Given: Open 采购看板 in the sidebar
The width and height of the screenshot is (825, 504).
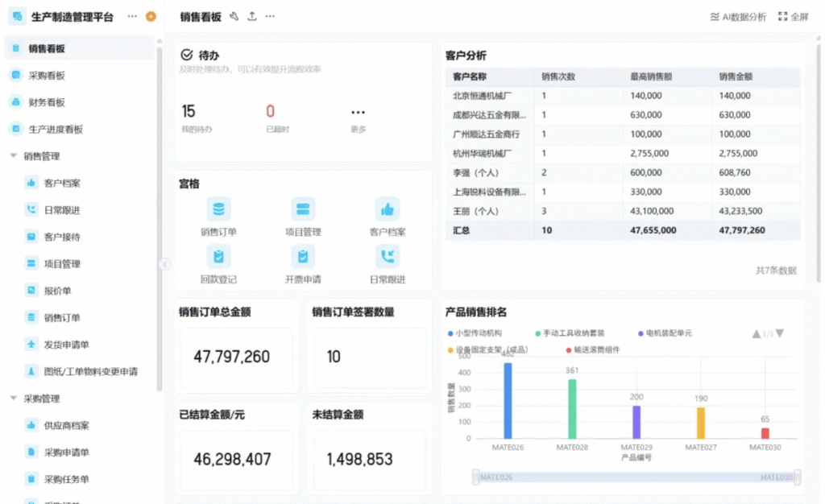Looking at the screenshot, I should click(x=47, y=76).
